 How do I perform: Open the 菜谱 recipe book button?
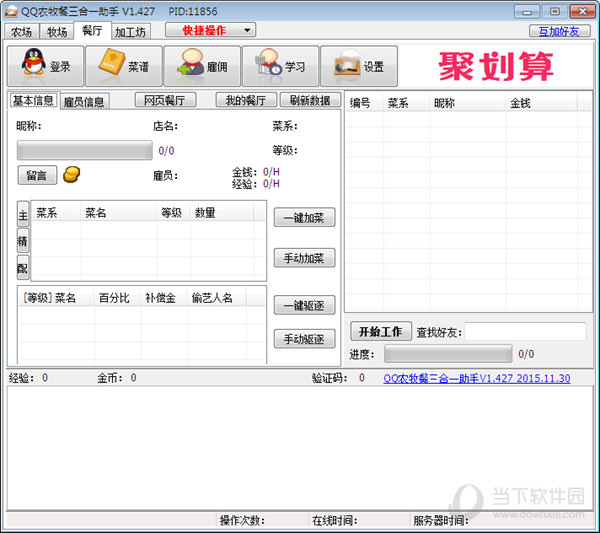[x=124, y=66]
